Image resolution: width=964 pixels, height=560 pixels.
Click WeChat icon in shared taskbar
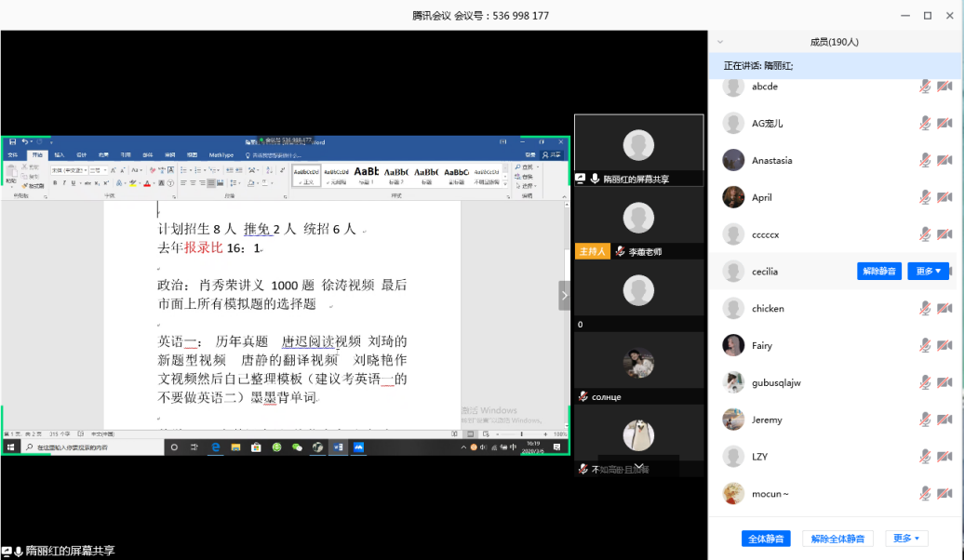click(x=298, y=447)
